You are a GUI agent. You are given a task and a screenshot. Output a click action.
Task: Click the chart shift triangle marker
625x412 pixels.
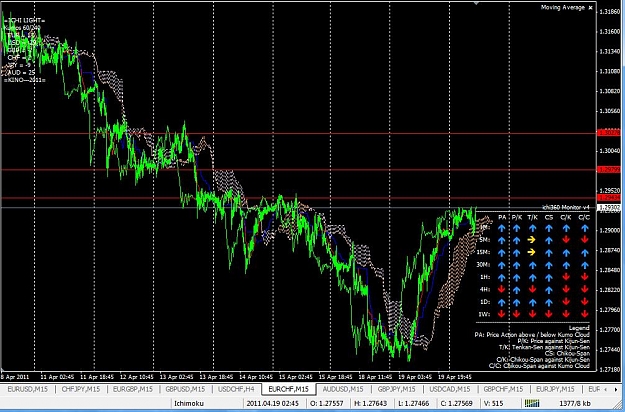point(476,3)
